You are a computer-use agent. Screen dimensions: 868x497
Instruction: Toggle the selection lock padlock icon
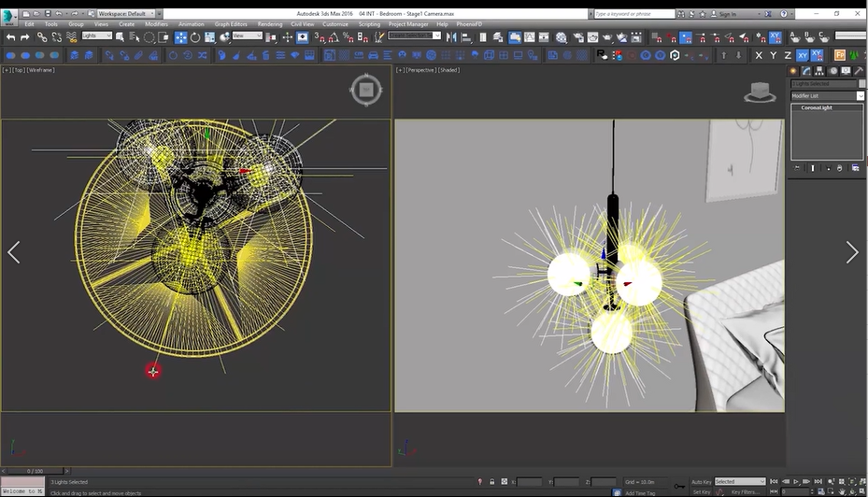[x=491, y=482]
